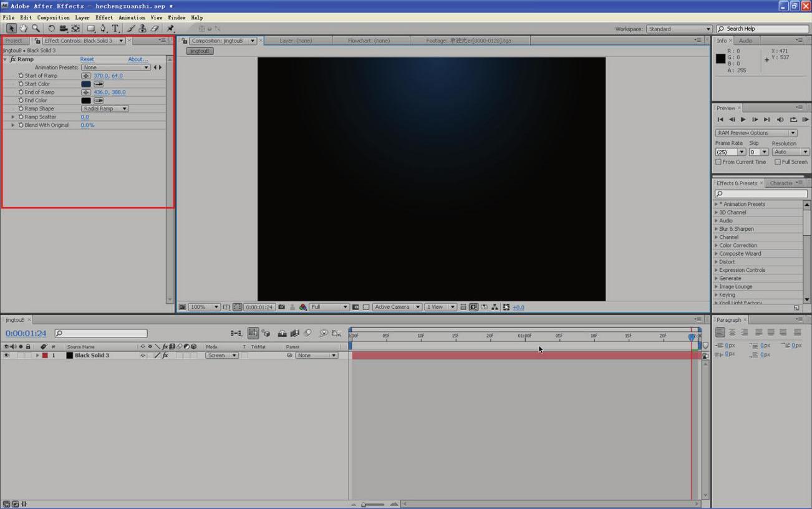The height and width of the screenshot is (509, 812).
Task: Enable the From Current Time checkbox
Action: pyautogui.click(x=718, y=162)
